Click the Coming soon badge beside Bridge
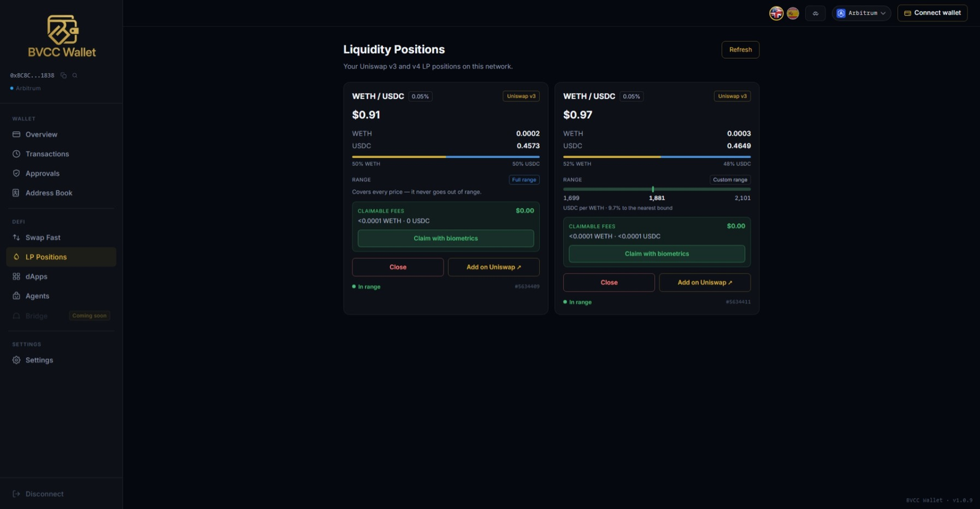The image size is (980, 509). point(89,316)
